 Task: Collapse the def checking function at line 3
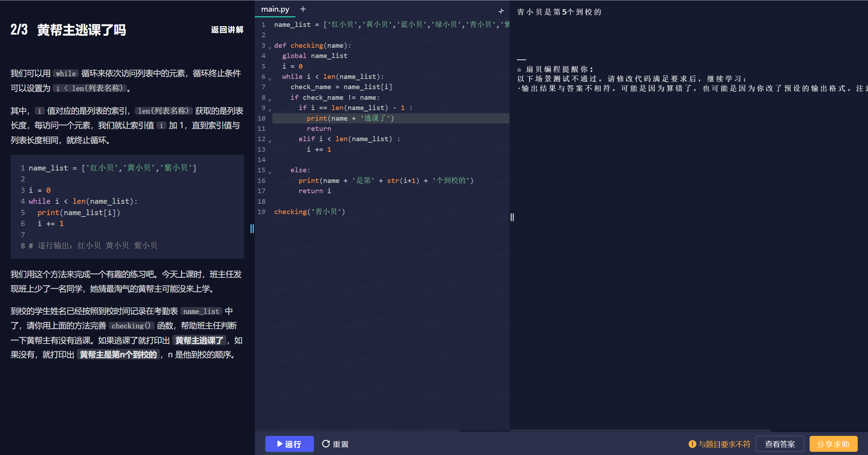(270, 47)
